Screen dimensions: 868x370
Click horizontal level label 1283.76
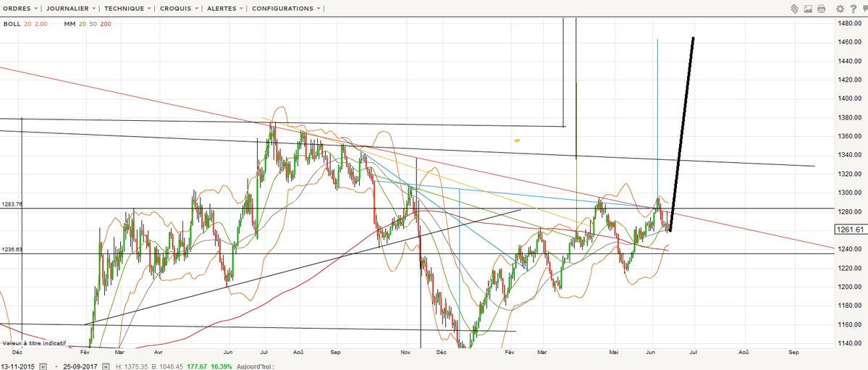pos(12,204)
